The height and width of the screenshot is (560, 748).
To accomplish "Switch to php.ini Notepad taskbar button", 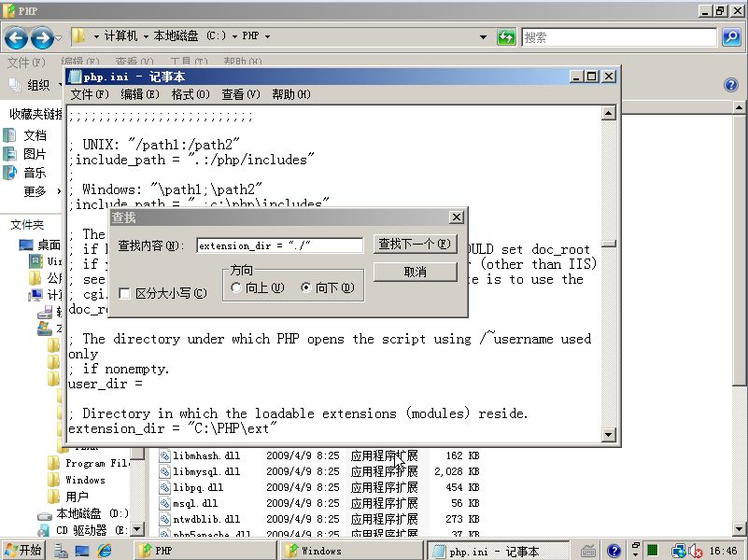I will tap(498, 552).
